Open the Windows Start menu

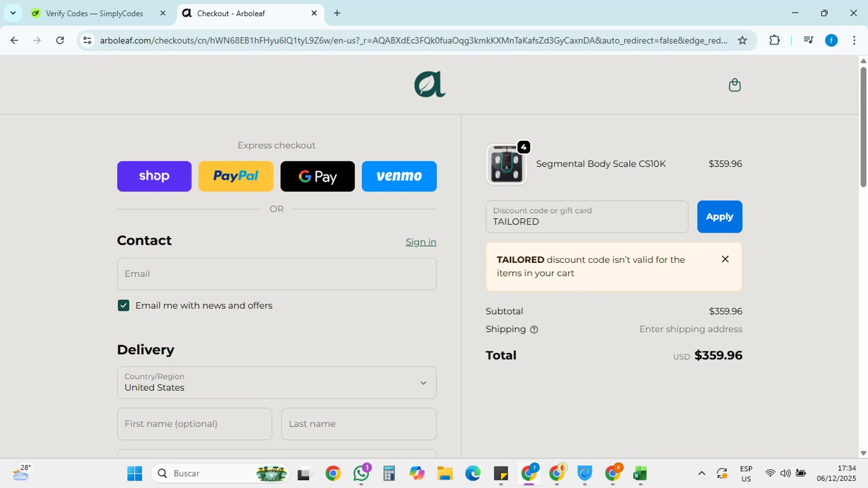point(135,474)
